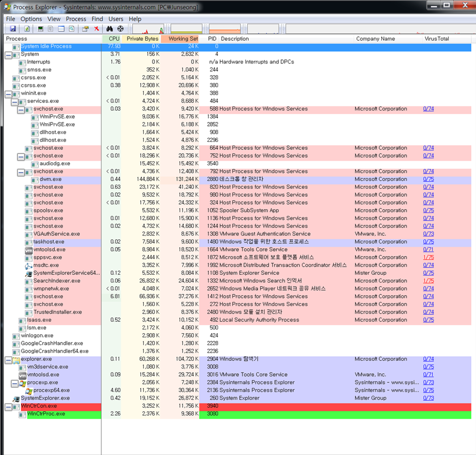Collapse svchost.exe node containing dwm.exe
The width and height of the screenshot is (476, 455).
21,172
